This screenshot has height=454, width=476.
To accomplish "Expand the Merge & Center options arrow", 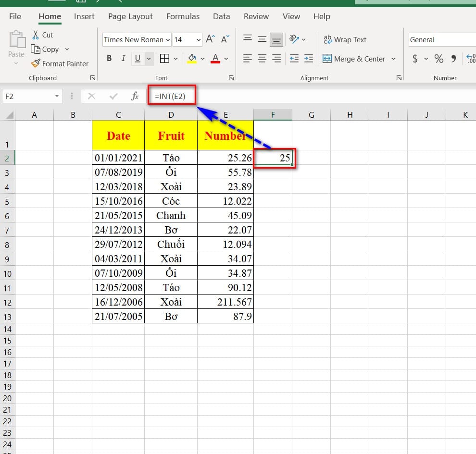I will coord(393,59).
